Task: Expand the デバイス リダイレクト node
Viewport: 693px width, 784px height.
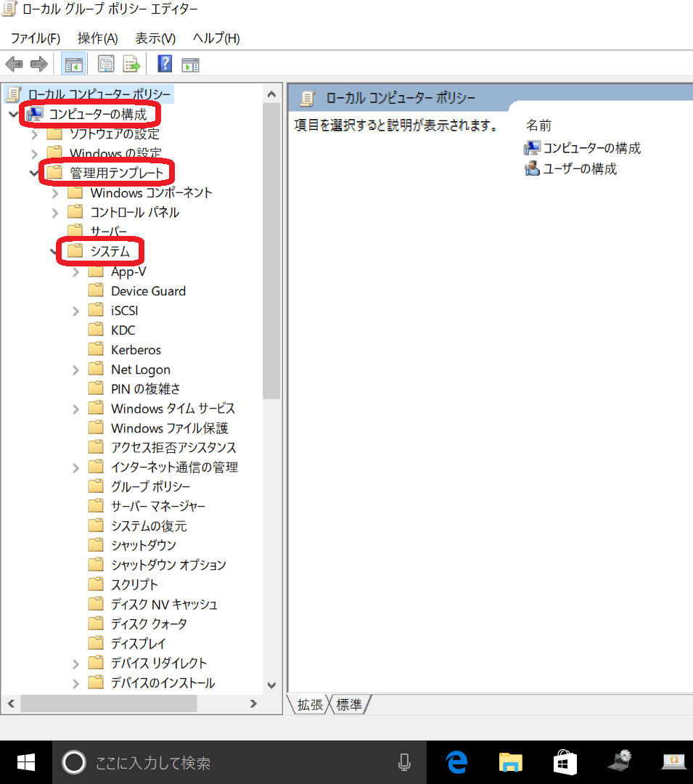Action: click(76, 663)
